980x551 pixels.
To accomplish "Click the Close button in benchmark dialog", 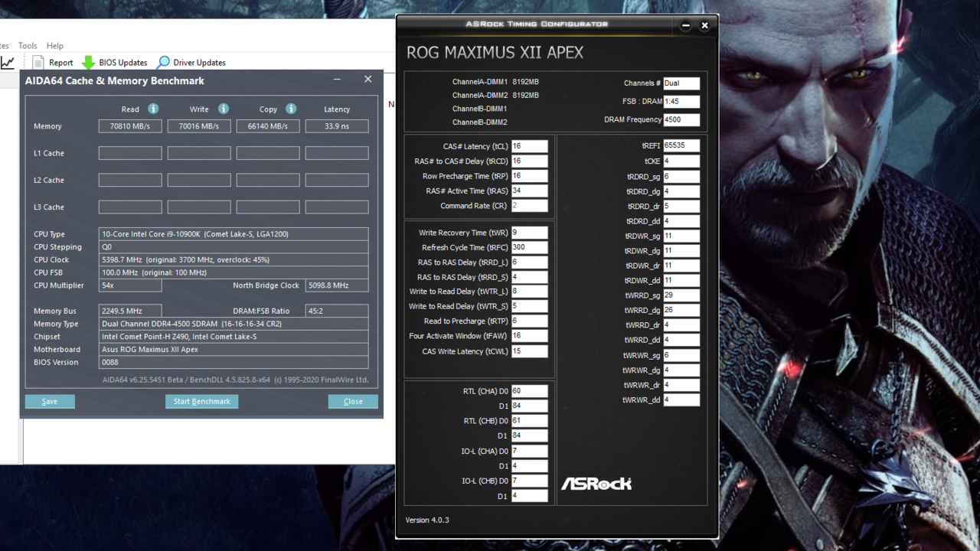I will (353, 401).
